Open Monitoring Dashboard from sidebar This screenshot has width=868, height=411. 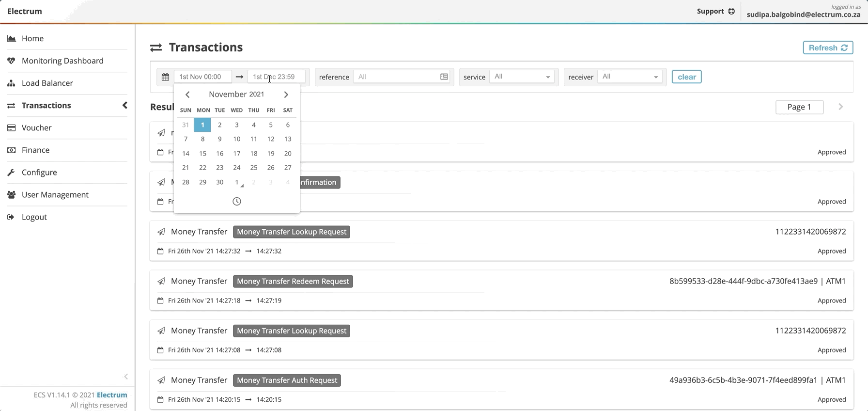pyautogui.click(x=62, y=61)
